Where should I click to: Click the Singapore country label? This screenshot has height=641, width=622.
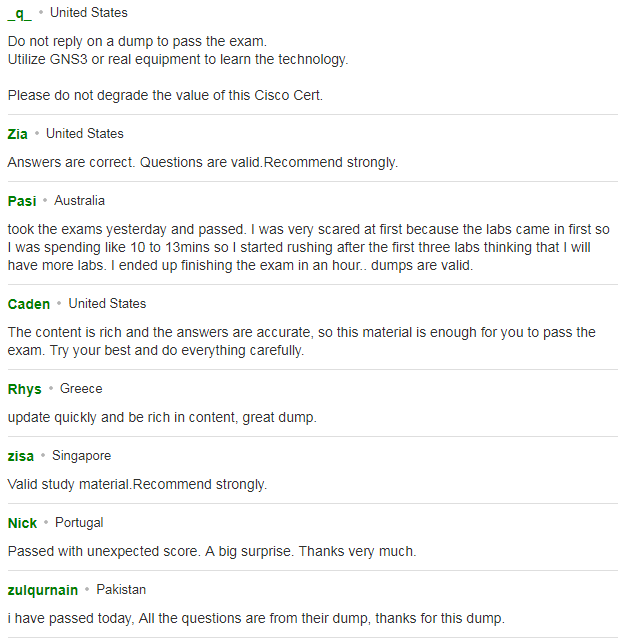pyautogui.click(x=82, y=456)
